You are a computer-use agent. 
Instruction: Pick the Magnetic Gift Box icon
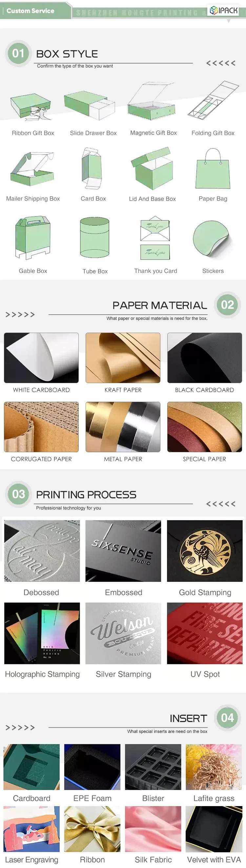point(152,101)
